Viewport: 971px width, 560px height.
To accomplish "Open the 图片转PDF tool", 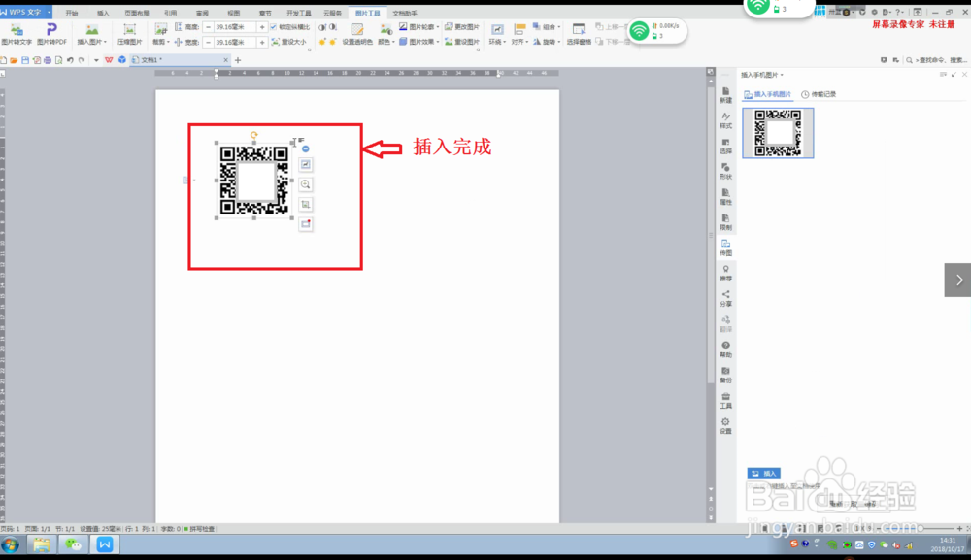I will [x=51, y=35].
